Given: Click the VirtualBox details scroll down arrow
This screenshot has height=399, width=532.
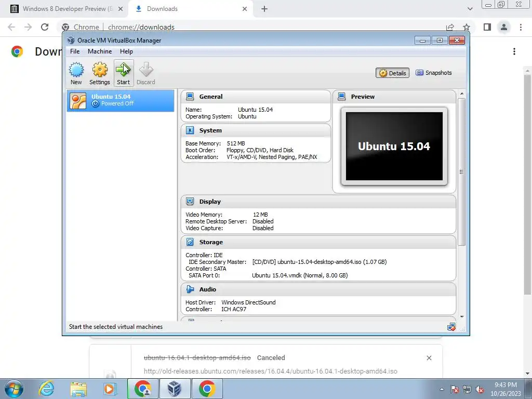Looking at the screenshot, I should (461, 316).
